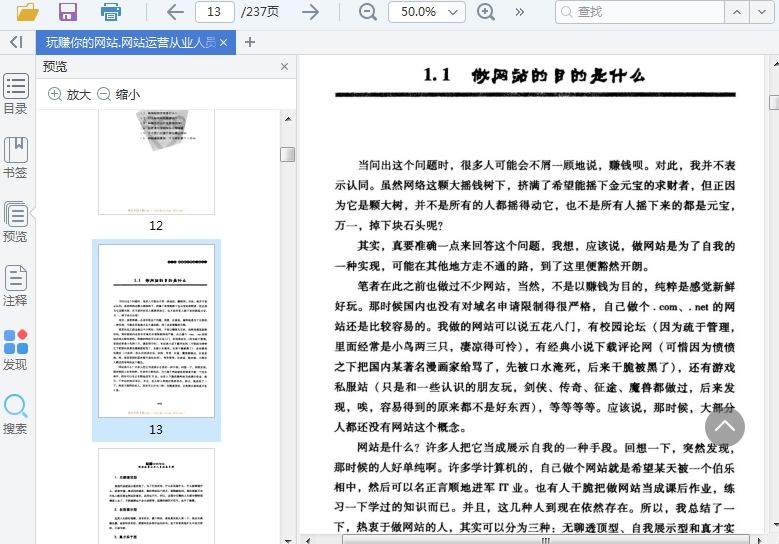Collapse the left sidebar panel arrow
Viewport: 779px width, 544px height.
16,42
